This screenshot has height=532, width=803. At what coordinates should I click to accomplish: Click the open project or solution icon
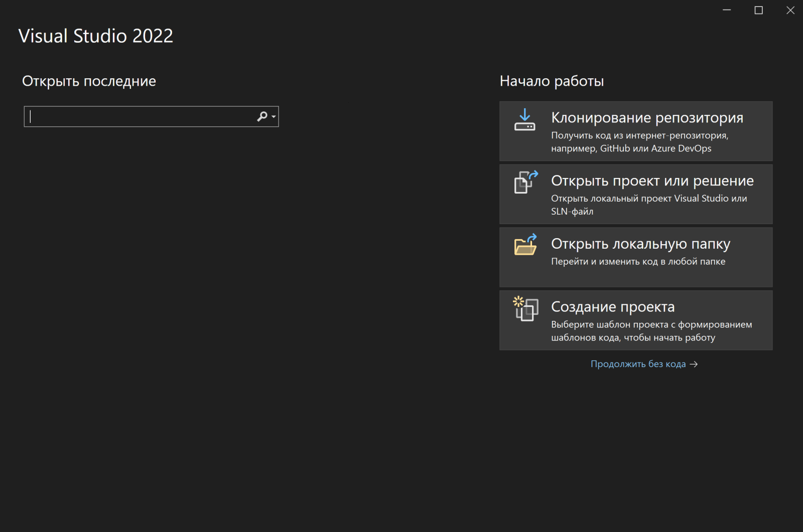coord(525,182)
